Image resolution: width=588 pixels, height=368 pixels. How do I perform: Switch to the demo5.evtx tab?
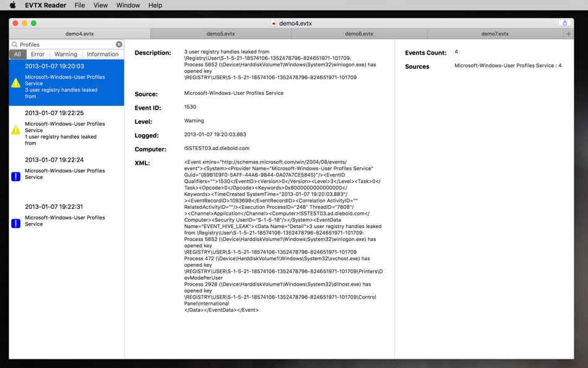click(x=221, y=34)
